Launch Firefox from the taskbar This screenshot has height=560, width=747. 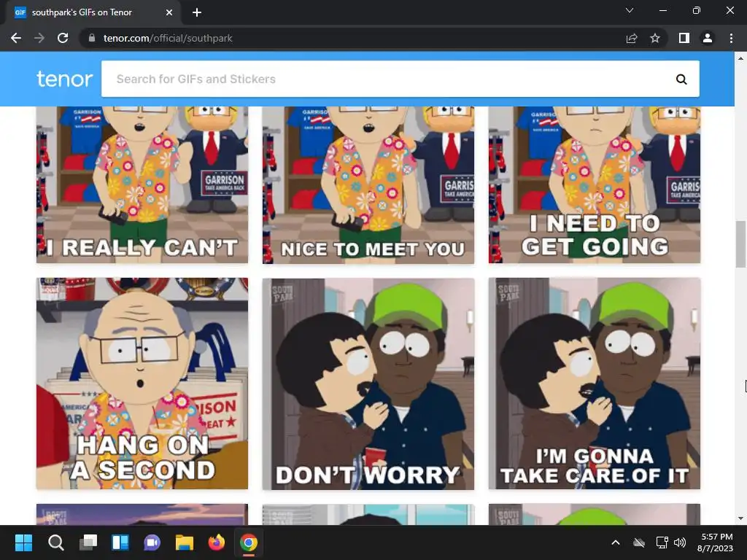point(217,542)
